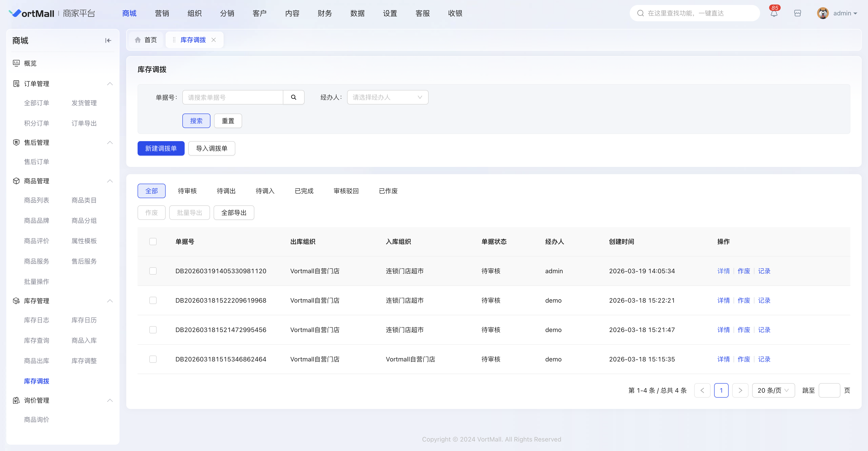Click admin user avatar picture
Viewport: 868px width, 451px height.
click(x=823, y=14)
